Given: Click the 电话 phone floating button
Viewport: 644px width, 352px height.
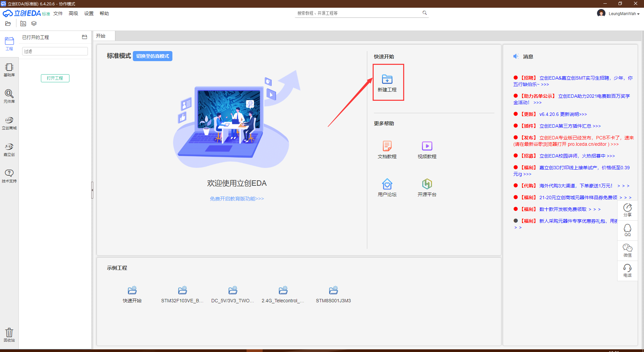Looking at the screenshot, I should click(627, 271).
